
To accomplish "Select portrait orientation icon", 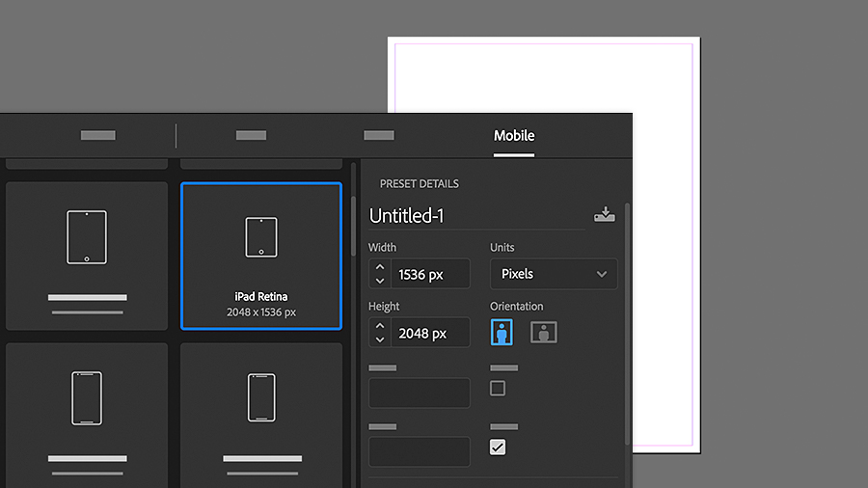I will pos(502,332).
